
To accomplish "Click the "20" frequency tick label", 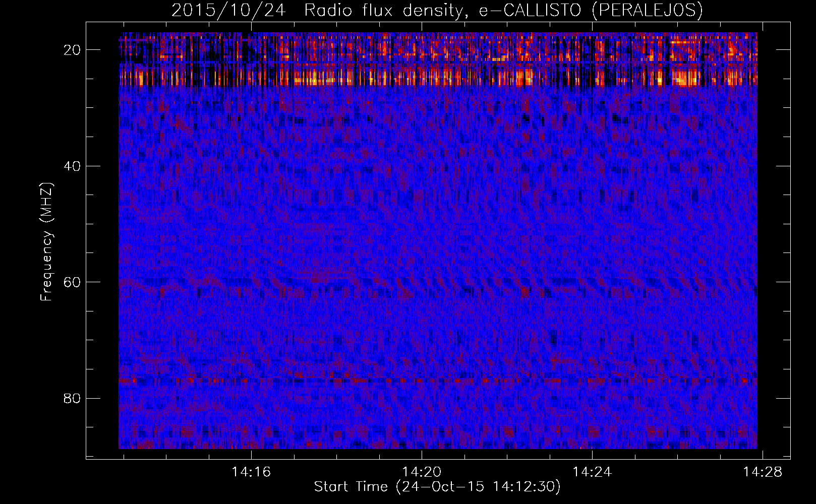I will (x=73, y=50).
